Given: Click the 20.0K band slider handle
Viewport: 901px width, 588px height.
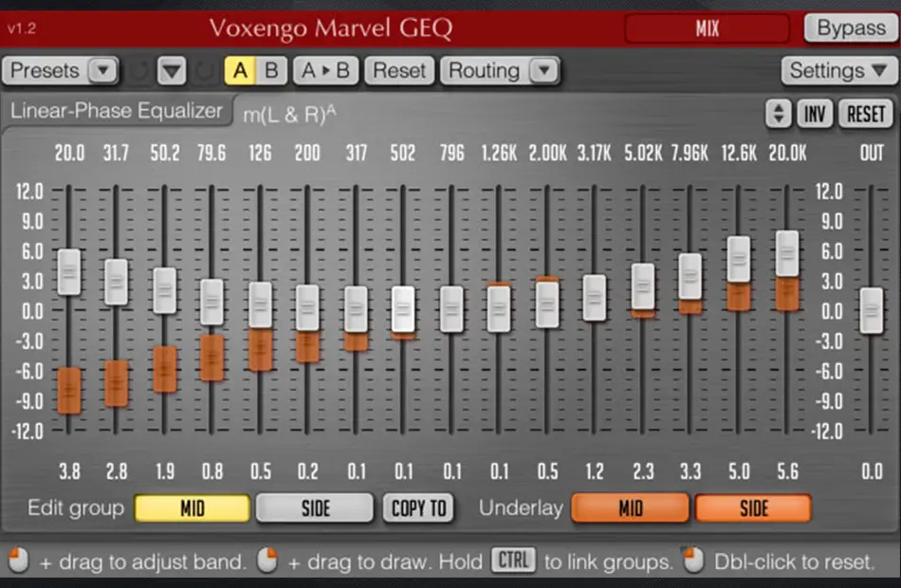Looking at the screenshot, I should click(x=787, y=253).
